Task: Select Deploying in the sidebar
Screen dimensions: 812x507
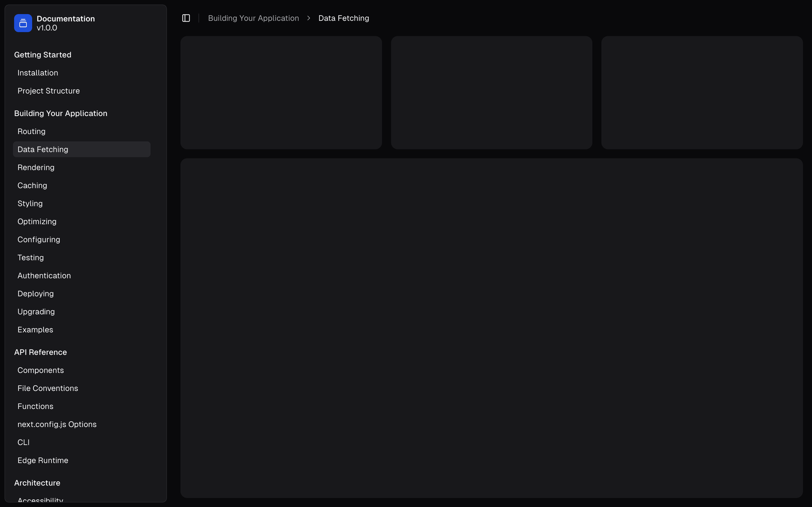Action: (x=36, y=293)
